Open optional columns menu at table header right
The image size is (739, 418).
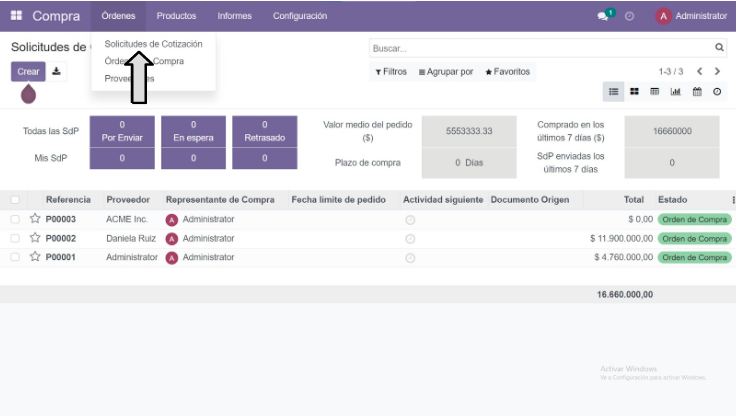click(733, 200)
